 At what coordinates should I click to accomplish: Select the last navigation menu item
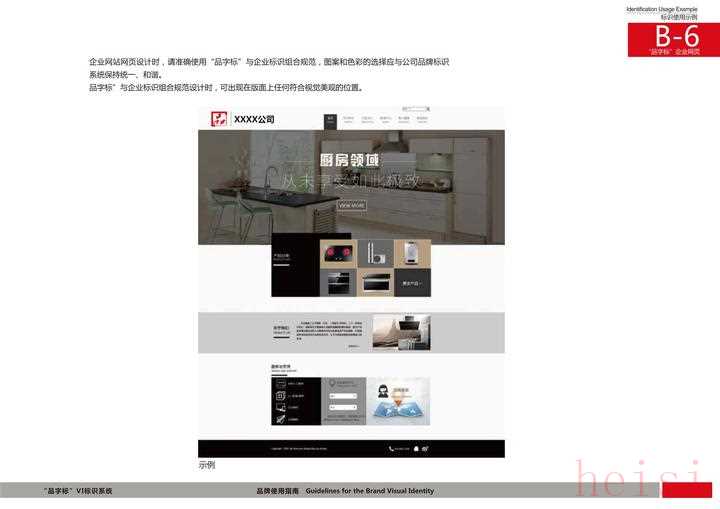coord(422,120)
